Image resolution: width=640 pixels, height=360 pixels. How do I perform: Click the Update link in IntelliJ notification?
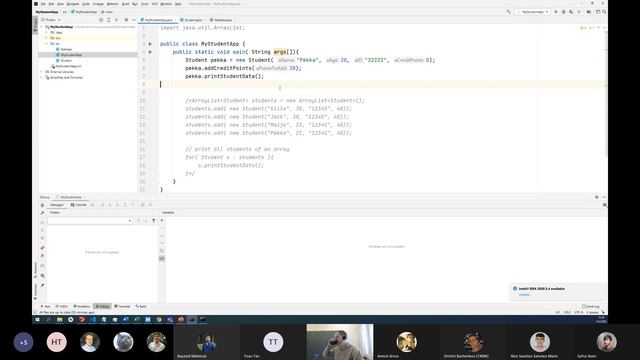tap(524, 295)
